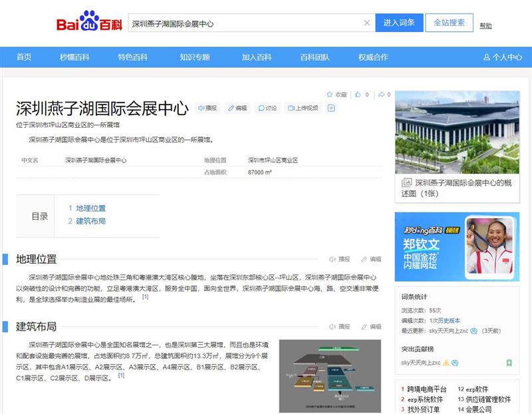
Task: Click the 收藏 star icon
Action: 329,95
